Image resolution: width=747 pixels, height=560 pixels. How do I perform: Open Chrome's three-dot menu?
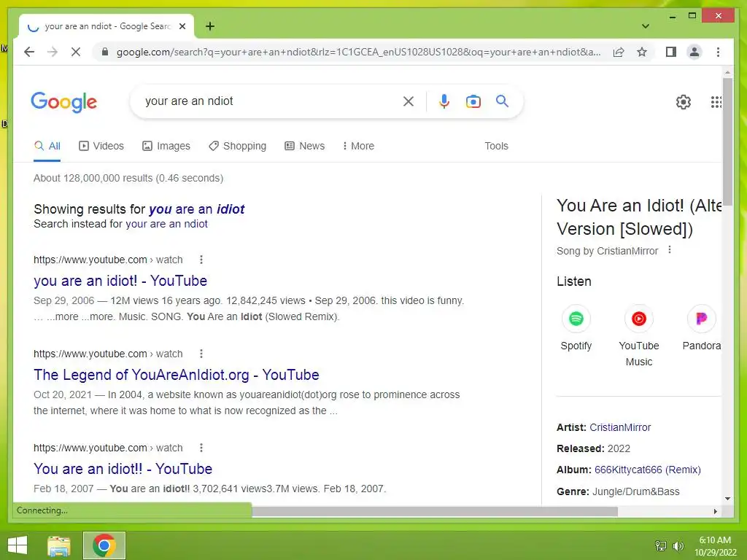(718, 52)
